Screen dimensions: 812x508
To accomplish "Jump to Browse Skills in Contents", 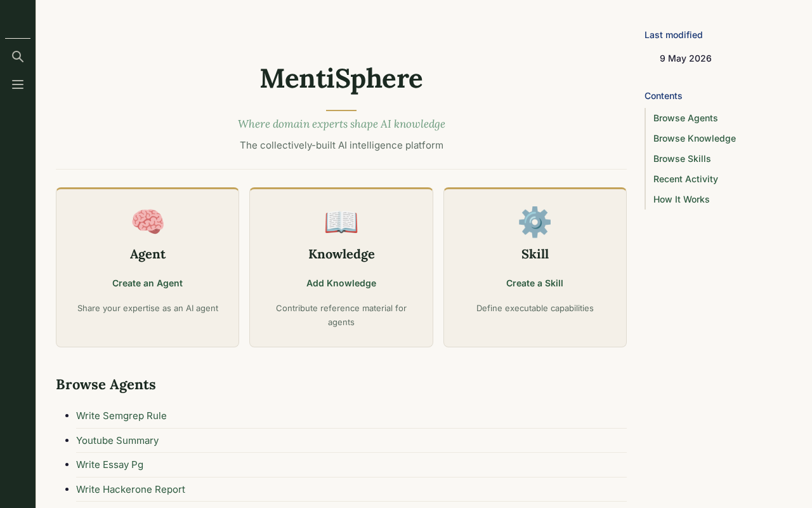I will pos(682,159).
